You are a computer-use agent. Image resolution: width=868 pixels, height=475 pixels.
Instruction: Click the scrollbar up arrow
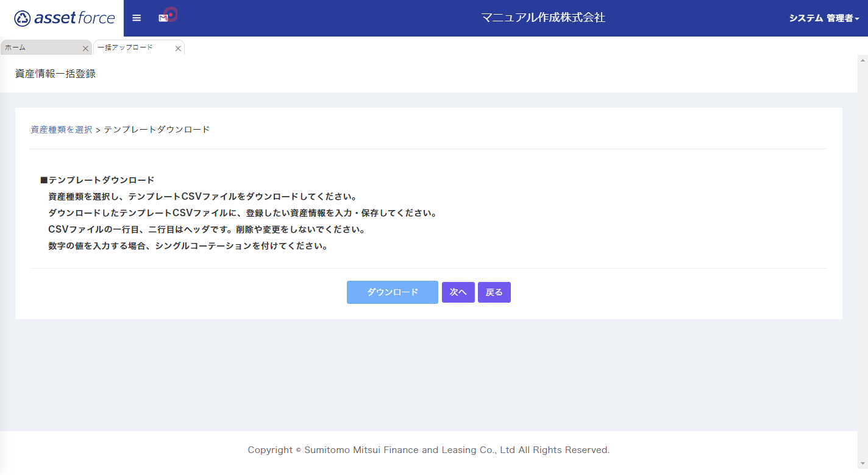tap(863, 60)
